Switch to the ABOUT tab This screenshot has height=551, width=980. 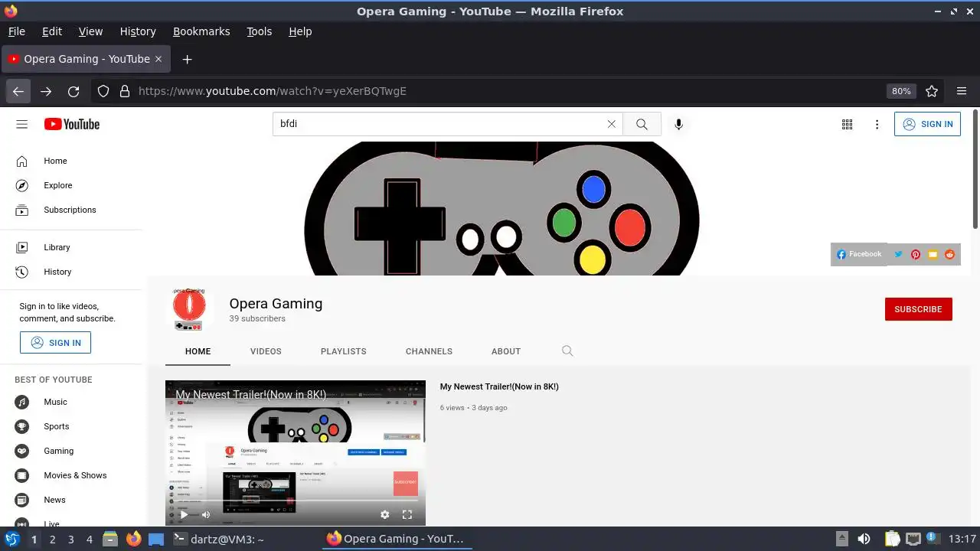coord(506,351)
